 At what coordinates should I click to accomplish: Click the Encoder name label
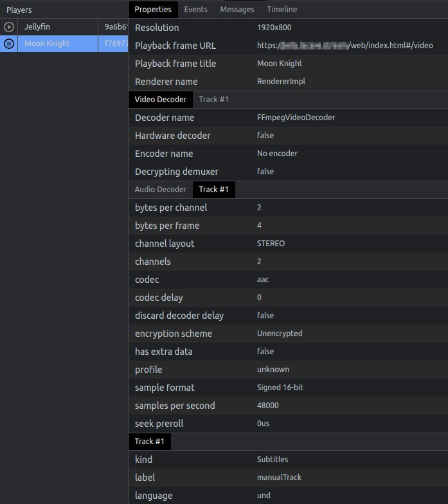(164, 154)
